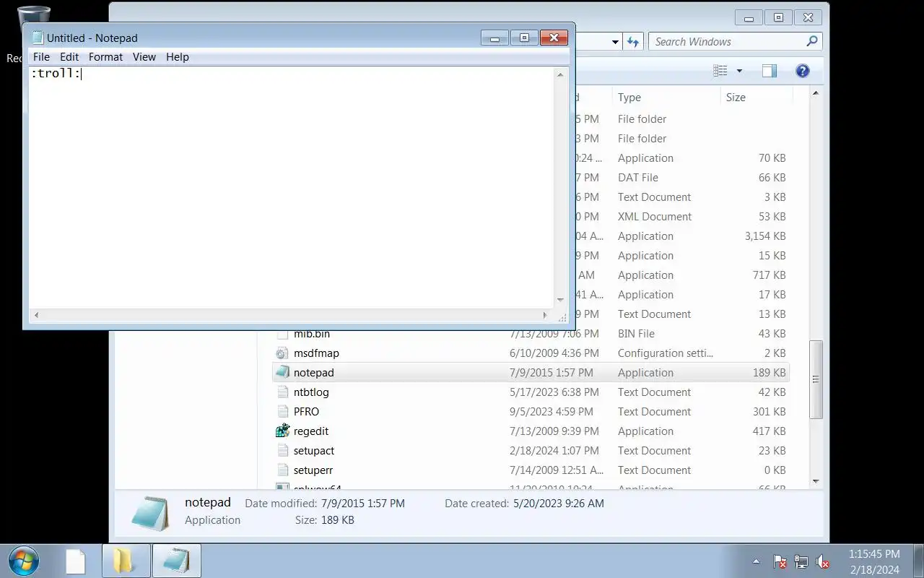Select the setuperr file icon
The height and width of the screenshot is (578, 924).
[282, 470]
